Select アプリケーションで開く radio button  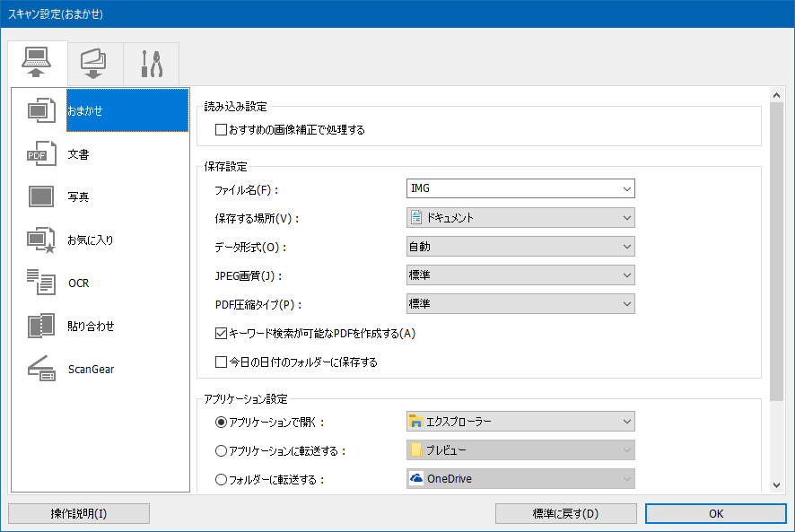[221, 422]
